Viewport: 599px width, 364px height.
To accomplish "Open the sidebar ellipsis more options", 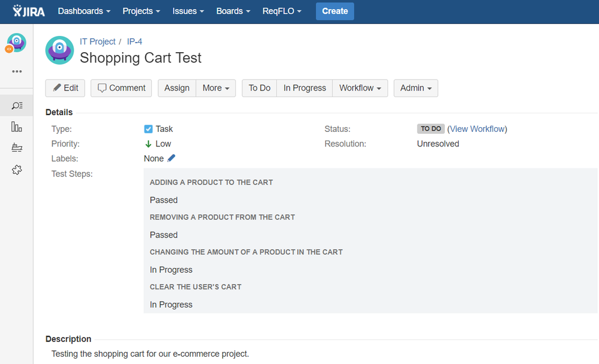I will click(17, 71).
